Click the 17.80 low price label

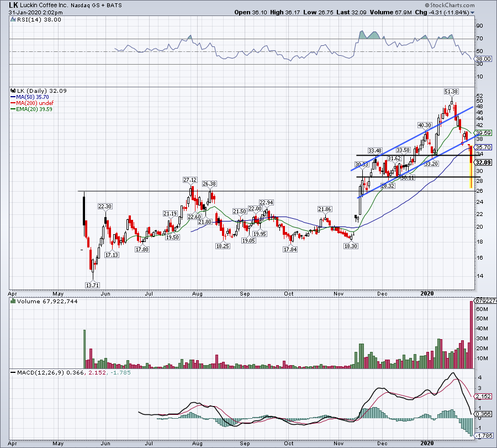pos(142,249)
